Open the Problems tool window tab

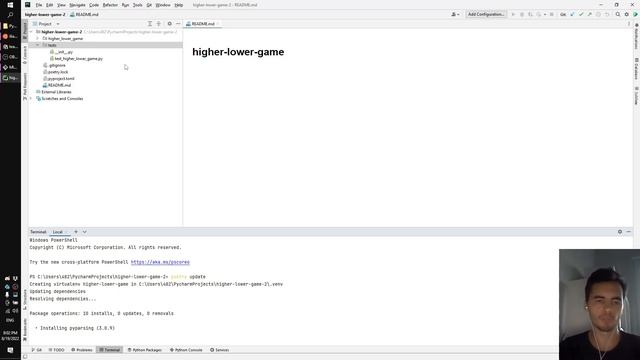(82, 350)
